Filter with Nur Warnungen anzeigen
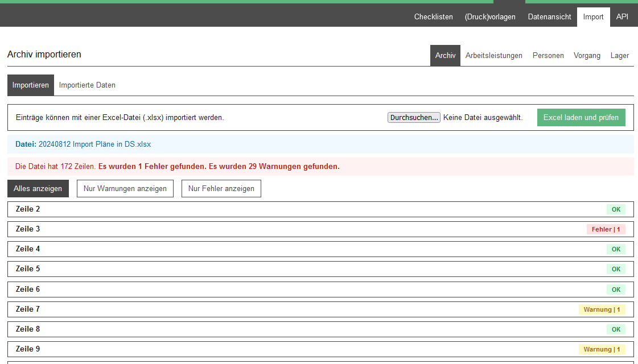Viewport: 638px width, 364px height. [125, 188]
